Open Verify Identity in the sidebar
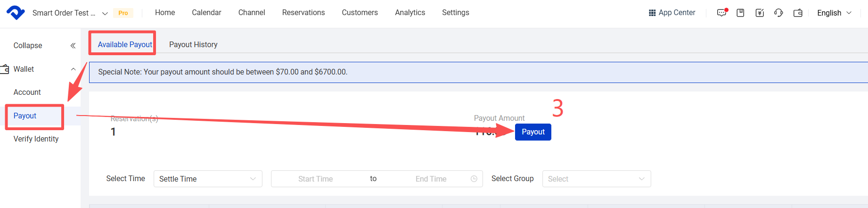 (x=36, y=139)
